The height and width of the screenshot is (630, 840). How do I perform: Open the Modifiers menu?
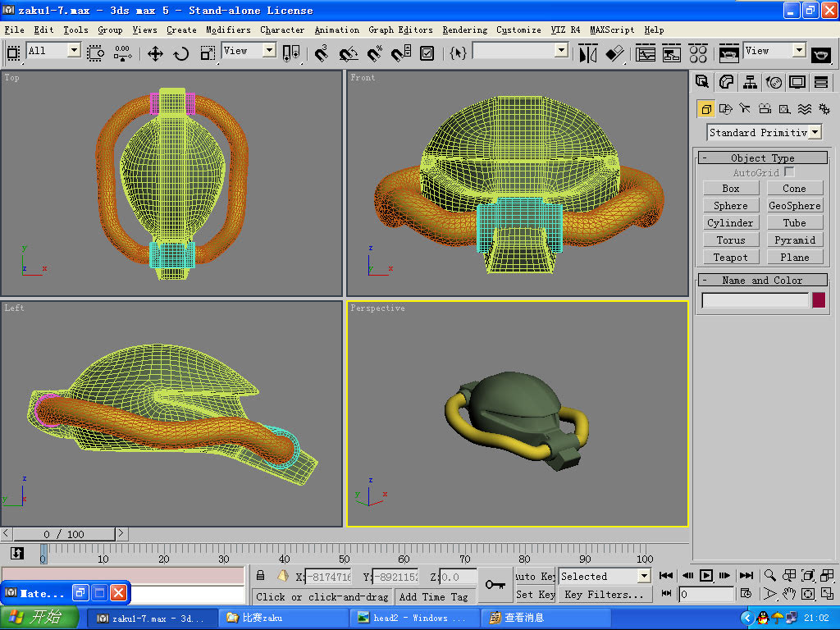click(228, 30)
